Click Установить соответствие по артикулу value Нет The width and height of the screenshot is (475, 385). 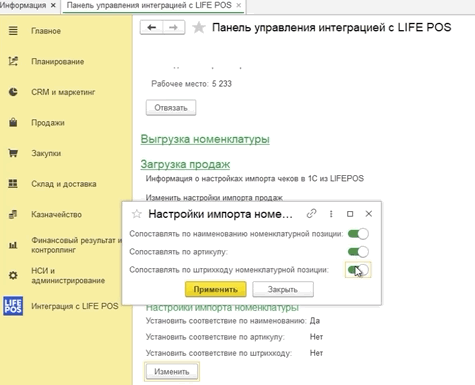point(316,337)
